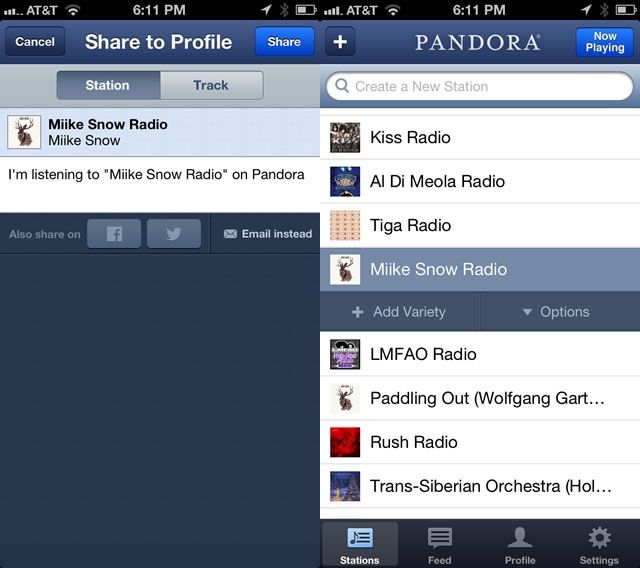Switch to the Station segment

pyautogui.click(x=107, y=85)
